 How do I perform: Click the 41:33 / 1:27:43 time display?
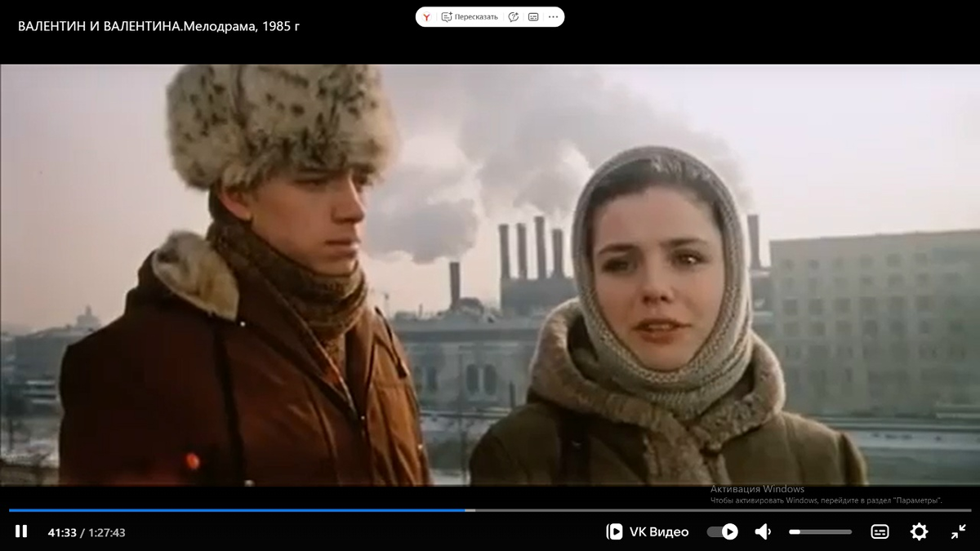pos(87,532)
